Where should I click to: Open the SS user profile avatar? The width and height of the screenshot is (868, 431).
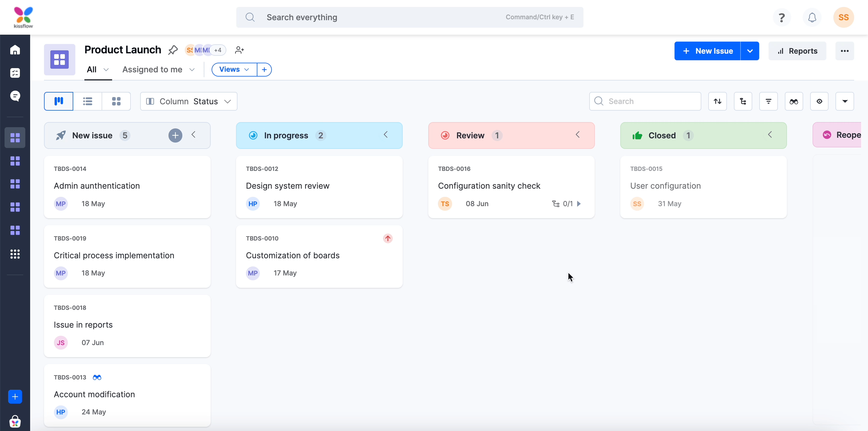pos(843,17)
